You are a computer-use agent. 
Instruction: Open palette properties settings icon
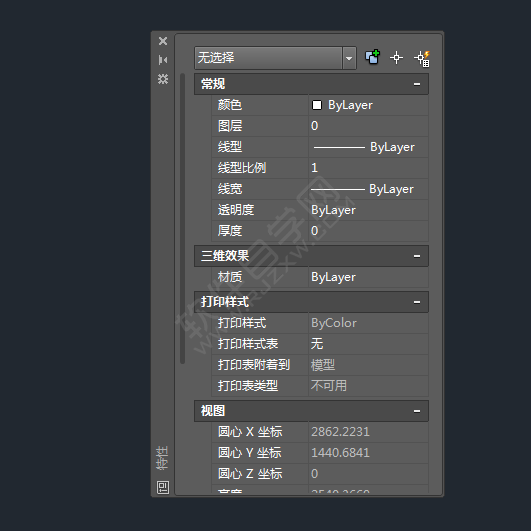click(x=163, y=79)
